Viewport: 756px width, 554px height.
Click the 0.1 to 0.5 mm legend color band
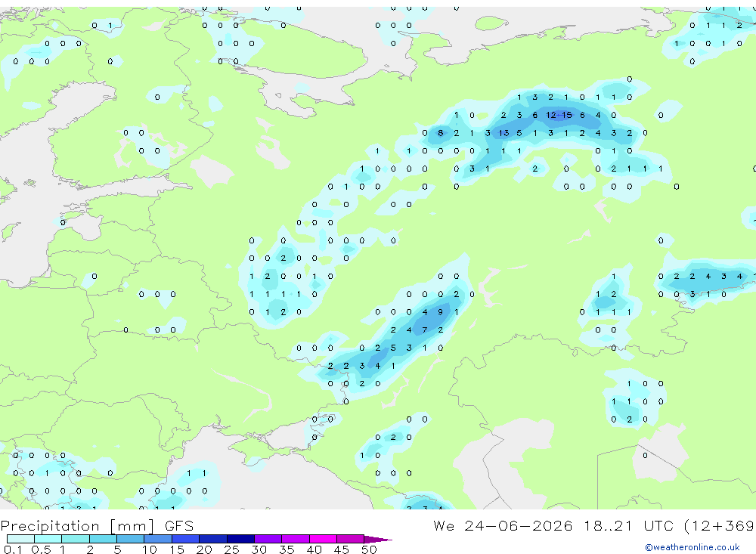(20, 539)
